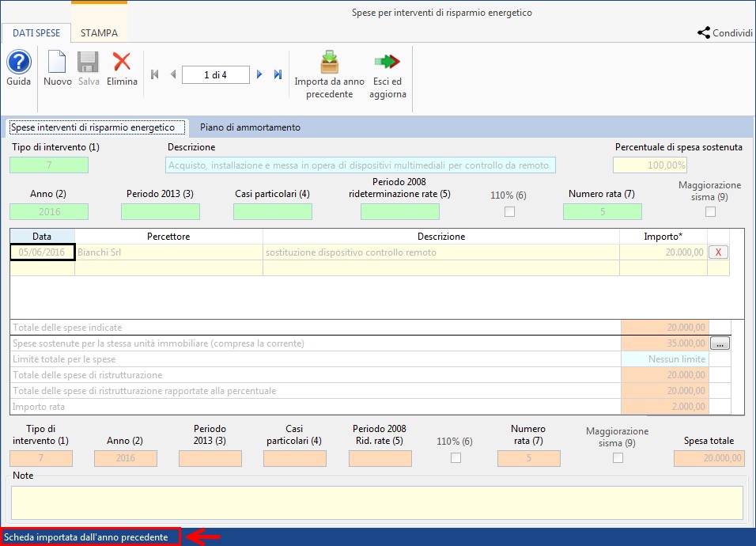756x546 pixels.
Task: Click the Nessun limite value
Action: point(665,359)
